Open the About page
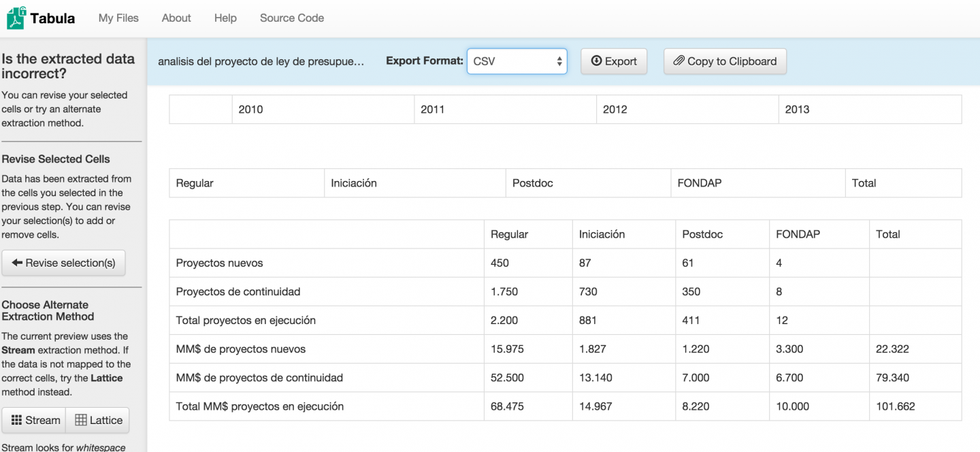Screen dimensions: 980x452 (x=176, y=18)
